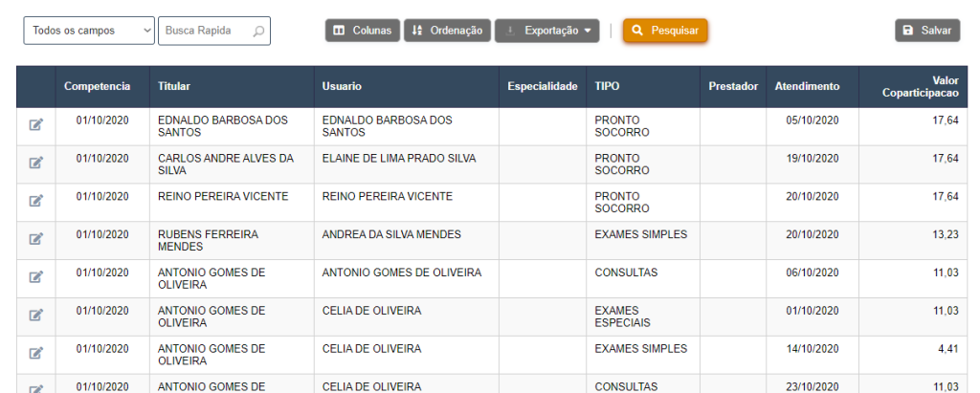Click edit icon for Rubens Ferreira Mendes row
980x393 pixels.
click(36, 239)
